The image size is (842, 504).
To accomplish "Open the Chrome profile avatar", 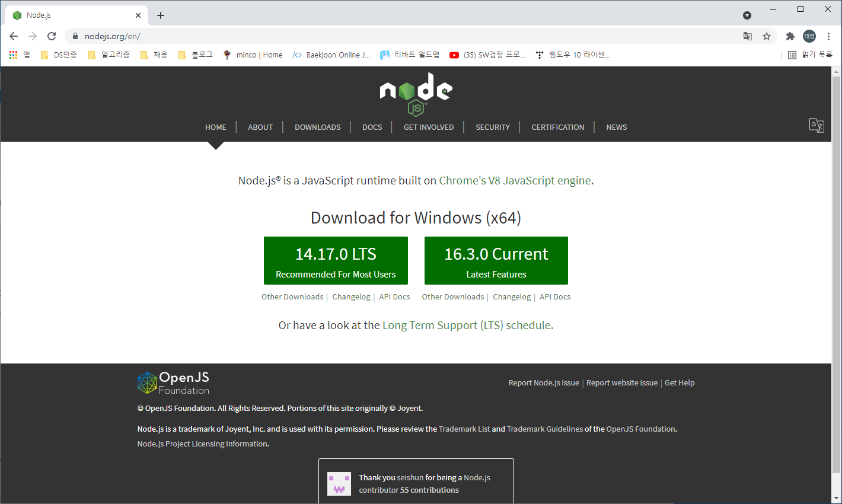I will coord(809,36).
